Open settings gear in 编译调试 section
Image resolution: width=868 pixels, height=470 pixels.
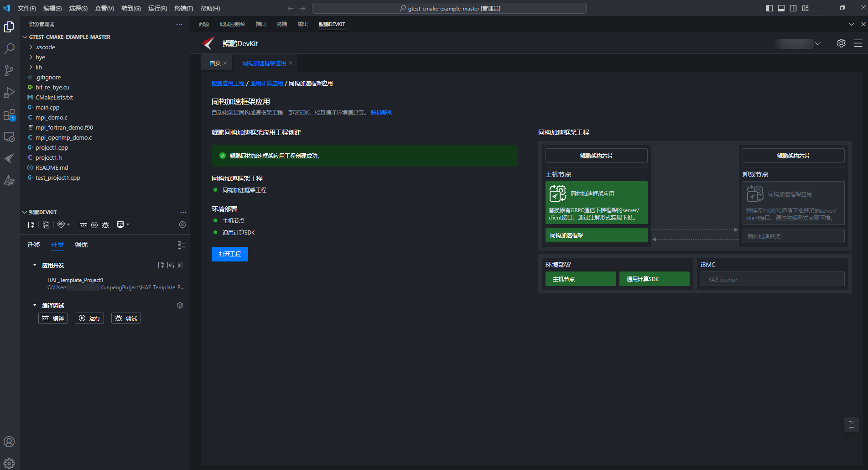(180, 305)
